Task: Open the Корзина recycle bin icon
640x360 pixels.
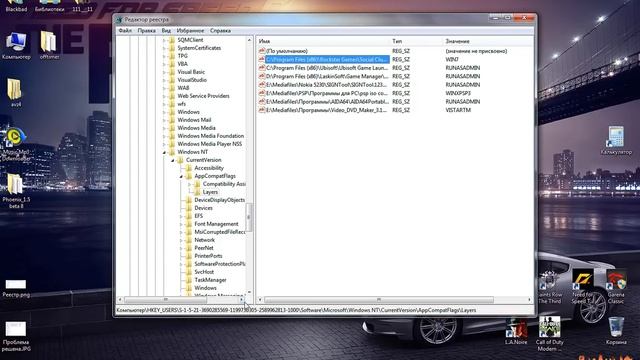Action: (x=616, y=331)
